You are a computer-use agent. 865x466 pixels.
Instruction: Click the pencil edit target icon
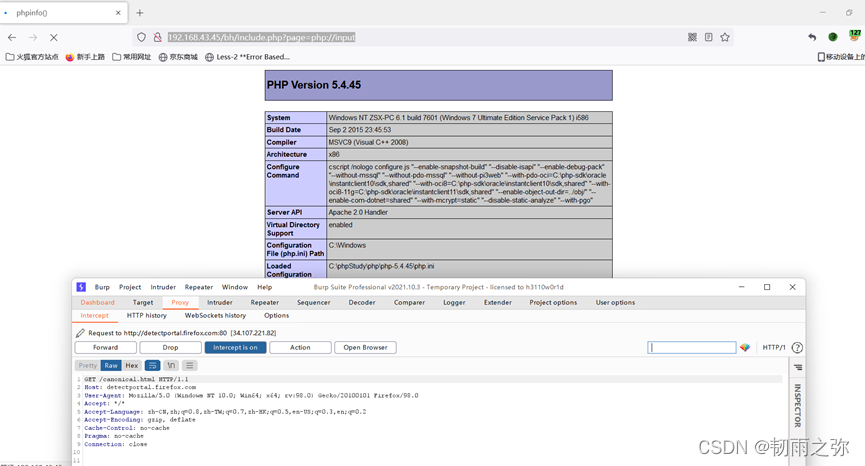[80, 333]
